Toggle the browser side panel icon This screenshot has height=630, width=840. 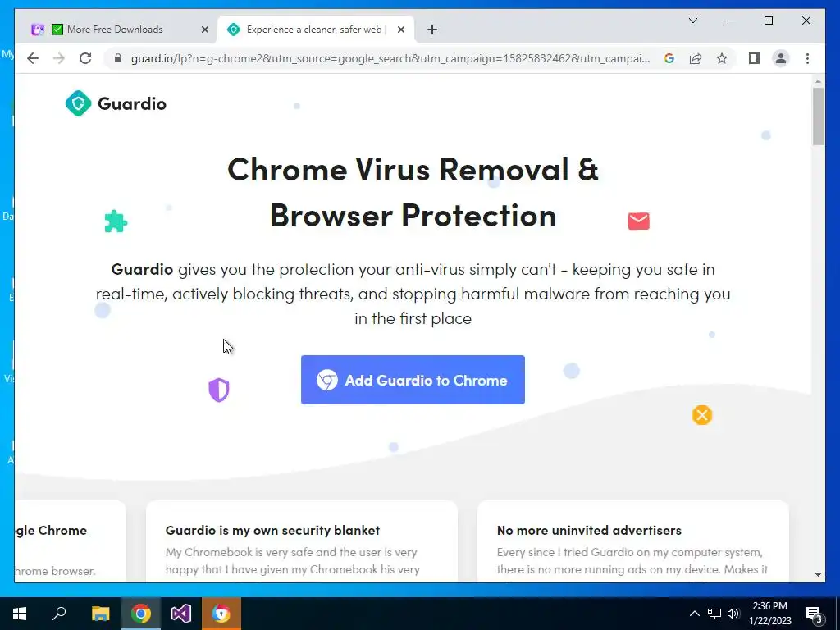point(755,58)
